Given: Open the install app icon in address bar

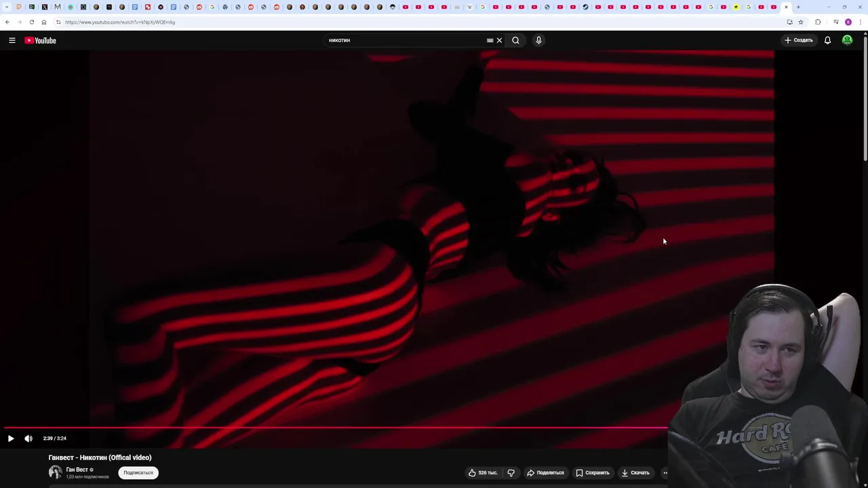Looking at the screenshot, I should point(789,22).
